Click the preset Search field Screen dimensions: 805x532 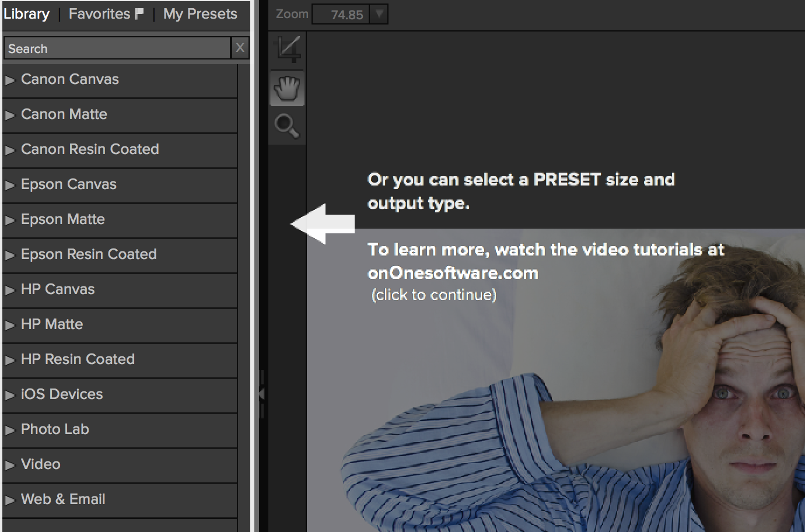pos(117,48)
